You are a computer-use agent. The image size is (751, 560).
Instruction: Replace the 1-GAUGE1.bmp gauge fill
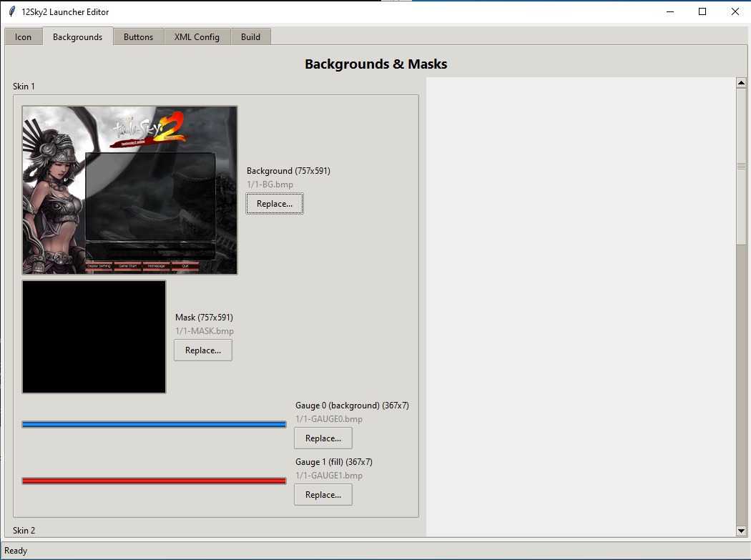(323, 495)
